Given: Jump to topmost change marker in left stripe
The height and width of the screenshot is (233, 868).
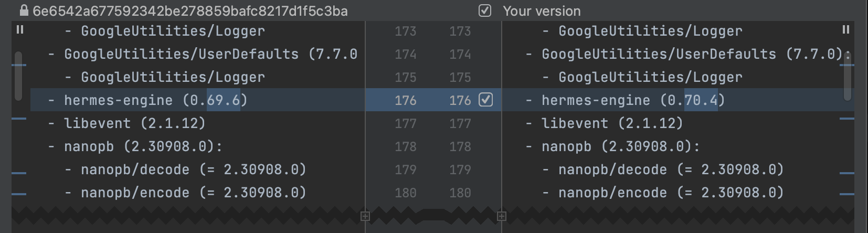Looking at the screenshot, I should click(19, 65).
